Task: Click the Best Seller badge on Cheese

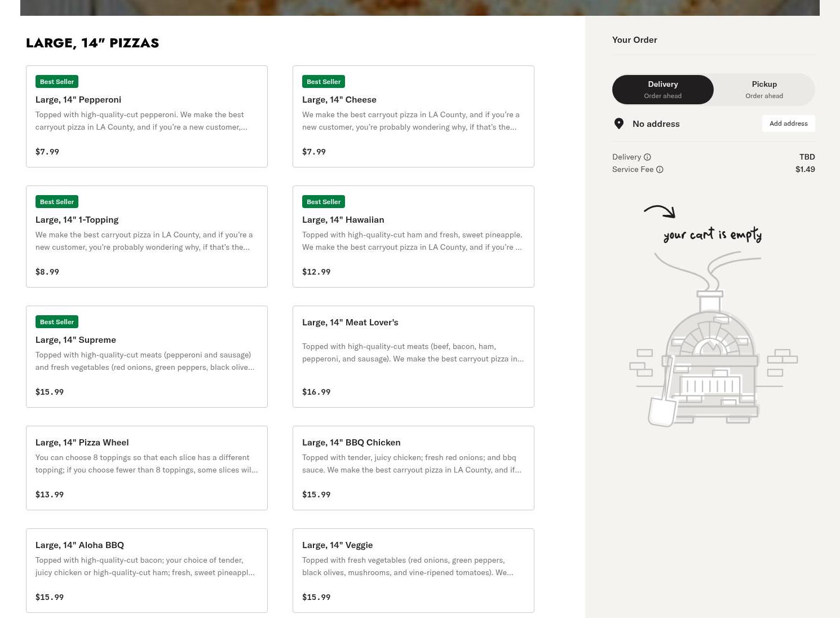Action: click(x=324, y=82)
